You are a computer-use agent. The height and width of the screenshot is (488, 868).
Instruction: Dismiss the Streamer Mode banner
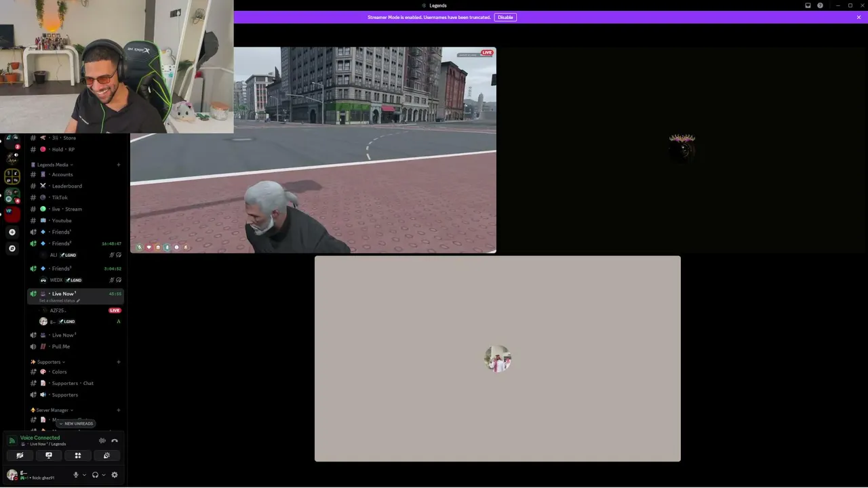859,17
